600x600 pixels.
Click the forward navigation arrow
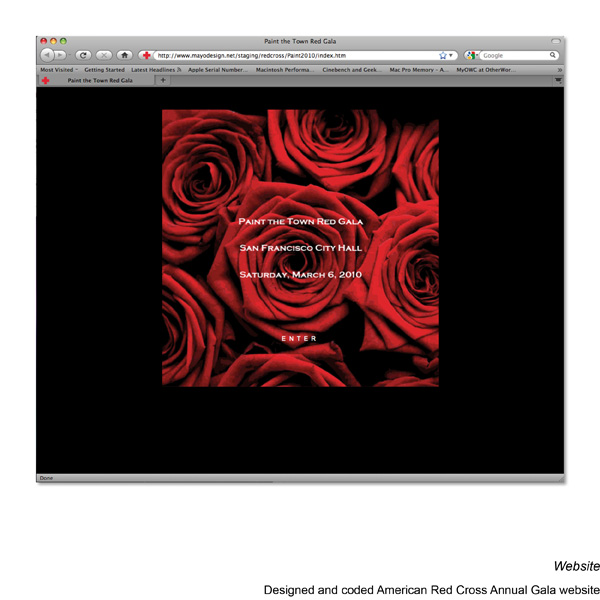[x=60, y=55]
